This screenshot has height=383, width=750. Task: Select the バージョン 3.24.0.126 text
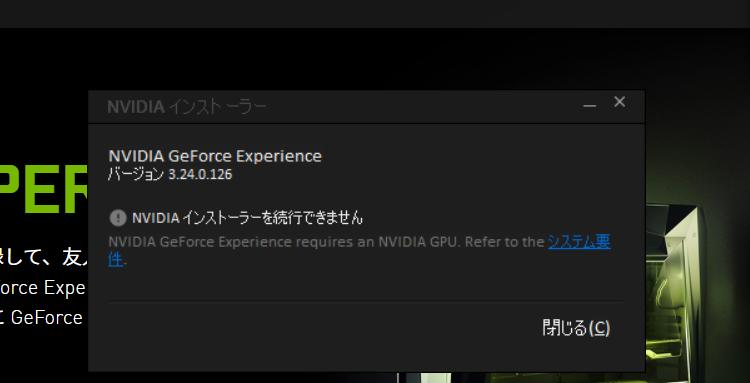pyautogui.click(x=170, y=175)
